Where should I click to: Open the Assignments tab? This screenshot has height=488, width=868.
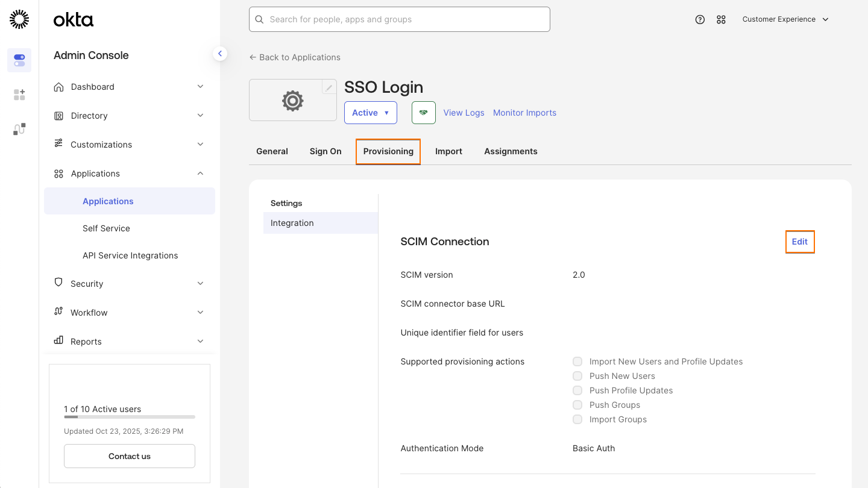pos(511,151)
